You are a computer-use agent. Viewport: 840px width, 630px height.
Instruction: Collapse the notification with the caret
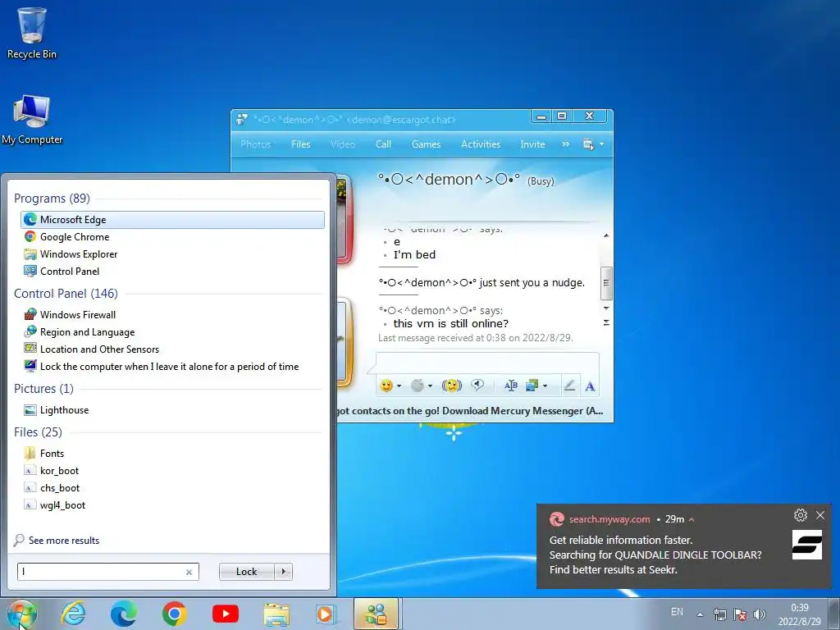[x=692, y=519]
